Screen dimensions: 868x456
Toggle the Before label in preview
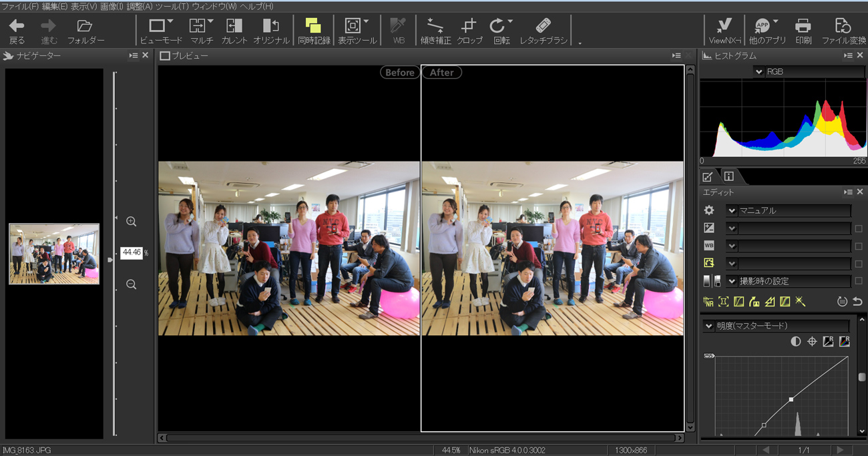point(400,72)
